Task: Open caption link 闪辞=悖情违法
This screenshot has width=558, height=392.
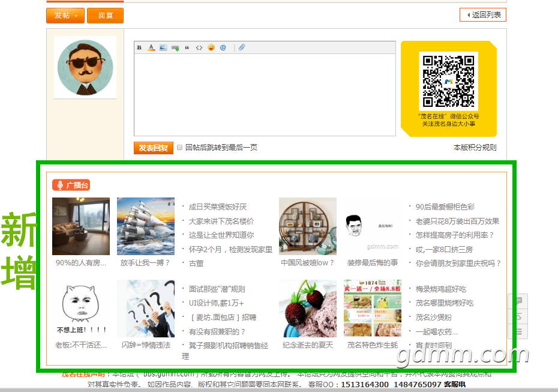Action: 146,345
